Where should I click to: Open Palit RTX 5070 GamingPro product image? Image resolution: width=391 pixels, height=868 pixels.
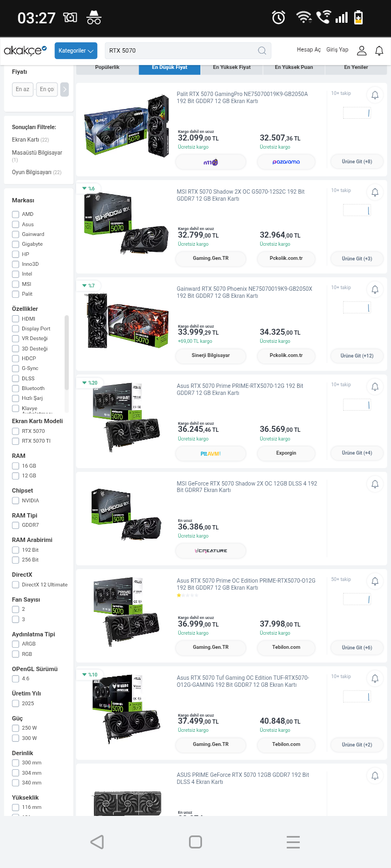[127, 126]
